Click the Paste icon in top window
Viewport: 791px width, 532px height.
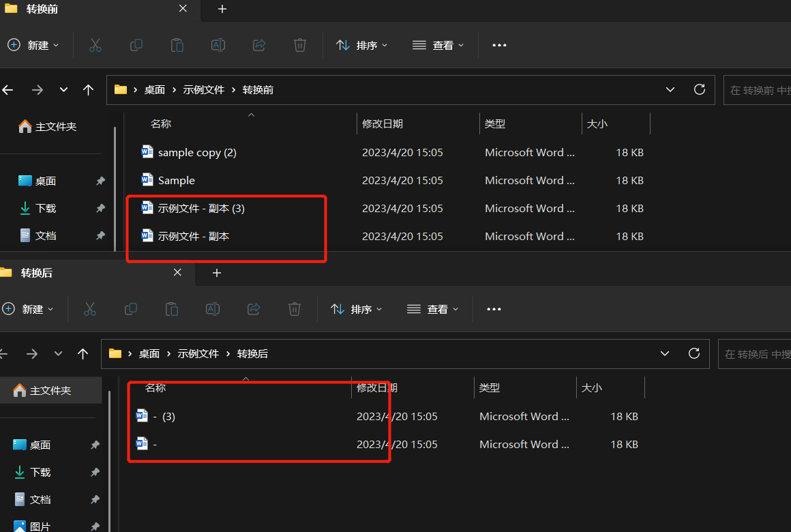(177, 45)
